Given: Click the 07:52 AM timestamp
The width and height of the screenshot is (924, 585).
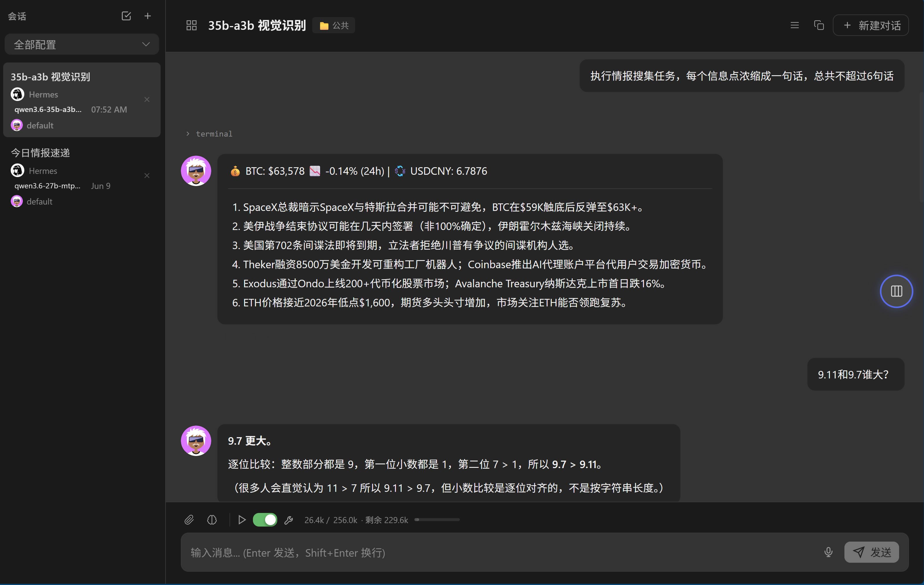Looking at the screenshot, I should [109, 110].
